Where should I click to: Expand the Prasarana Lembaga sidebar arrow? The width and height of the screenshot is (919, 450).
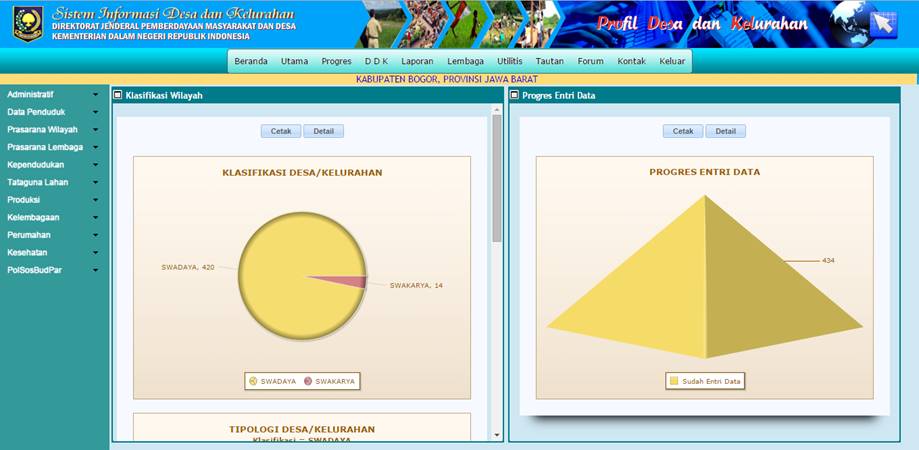tap(96, 147)
